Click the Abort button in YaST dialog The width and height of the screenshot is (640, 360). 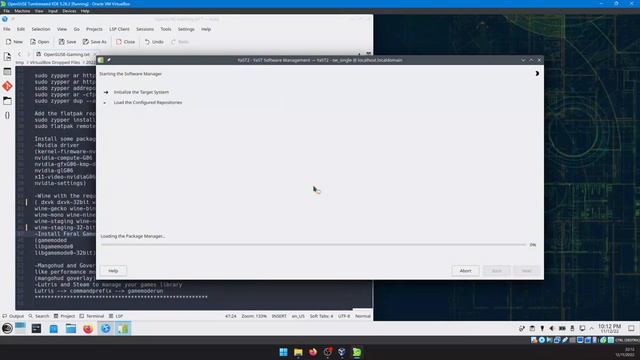click(465, 271)
